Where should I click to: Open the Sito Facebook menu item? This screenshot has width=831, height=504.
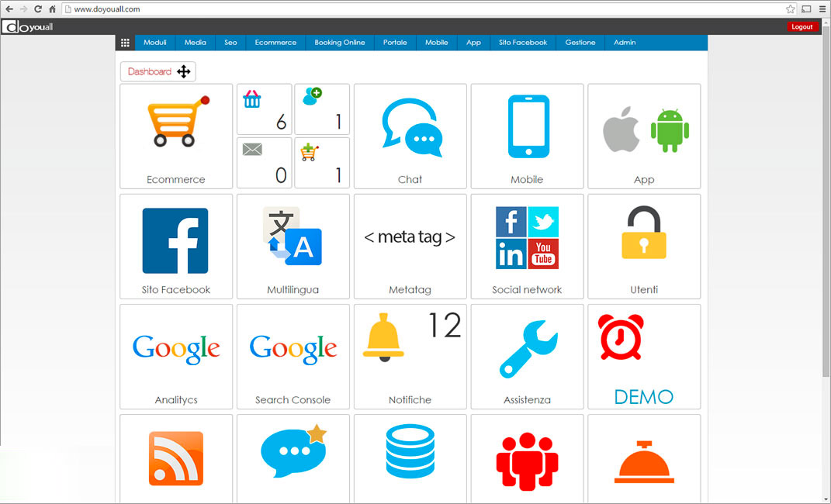(x=523, y=43)
